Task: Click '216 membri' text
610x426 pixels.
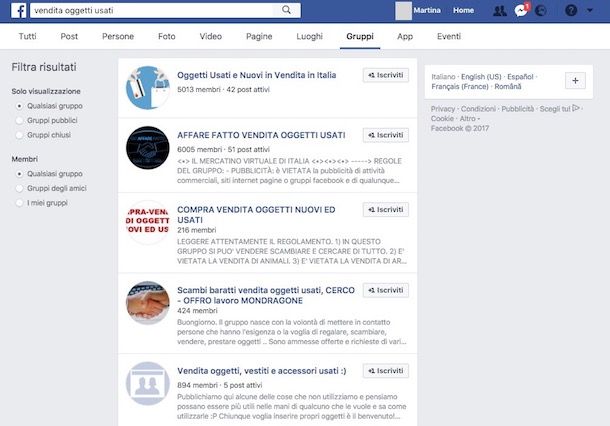Action: (196, 230)
